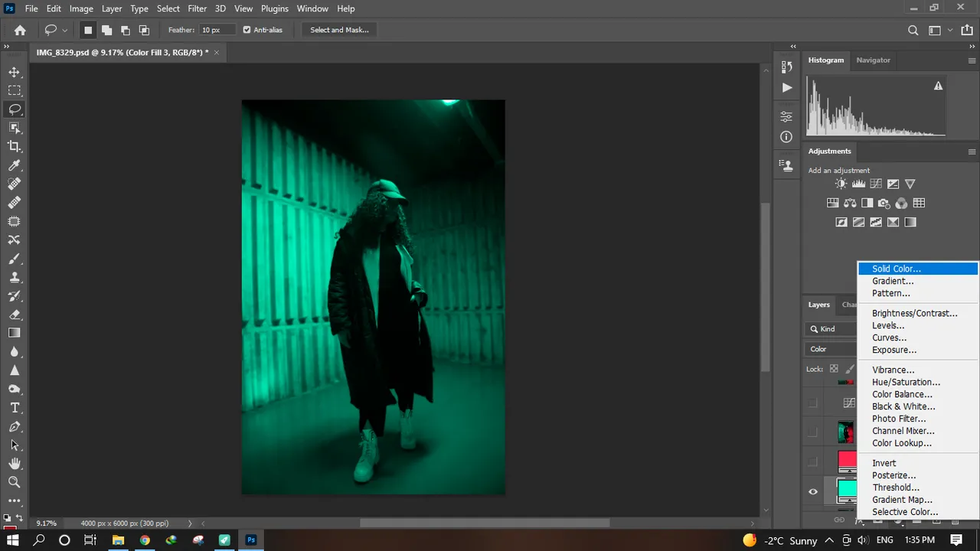Image resolution: width=980 pixels, height=551 pixels.
Task: Open the Info panel icon
Action: [786, 137]
